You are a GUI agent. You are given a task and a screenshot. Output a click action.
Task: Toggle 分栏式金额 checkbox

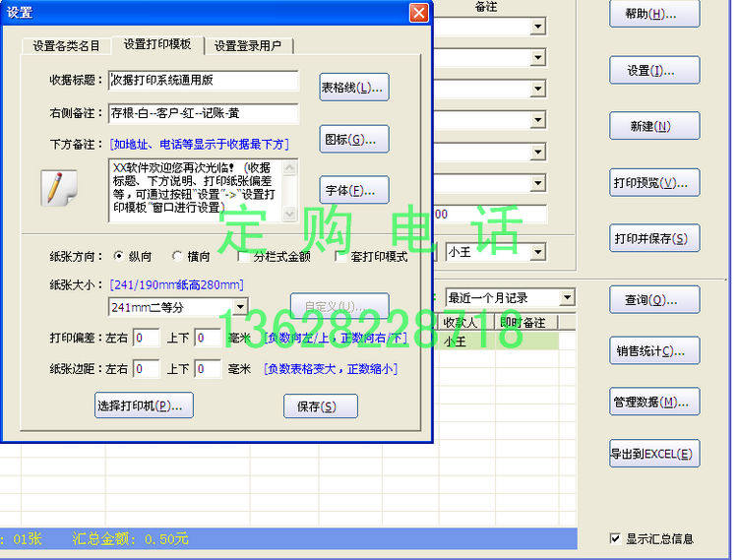click(x=244, y=257)
